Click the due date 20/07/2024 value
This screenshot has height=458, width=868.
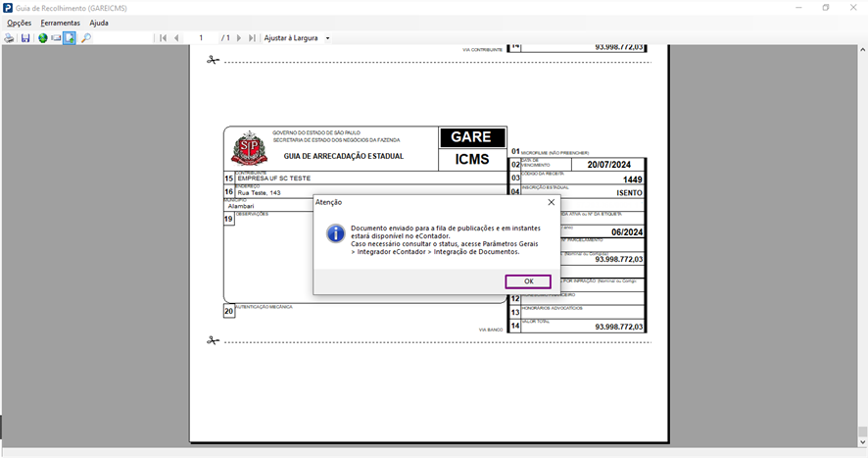609,165
